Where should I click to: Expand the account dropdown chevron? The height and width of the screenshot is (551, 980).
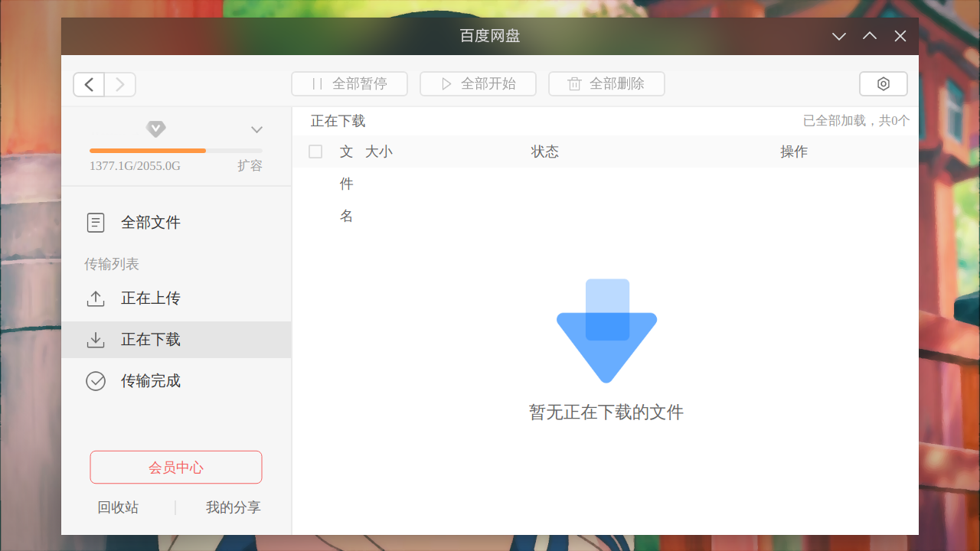tap(257, 129)
